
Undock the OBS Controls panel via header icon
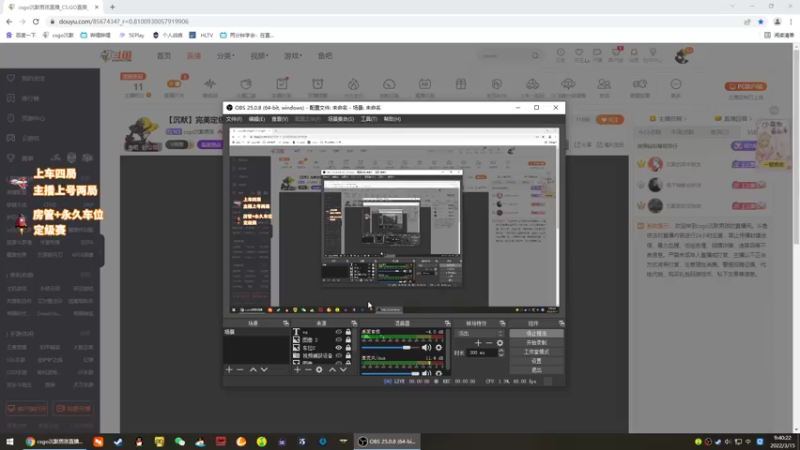561,323
